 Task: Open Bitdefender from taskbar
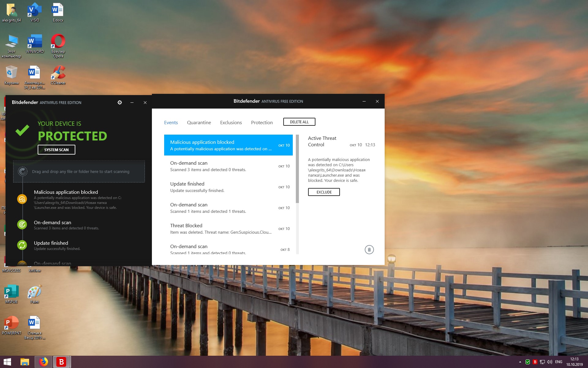(x=62, y=362)
